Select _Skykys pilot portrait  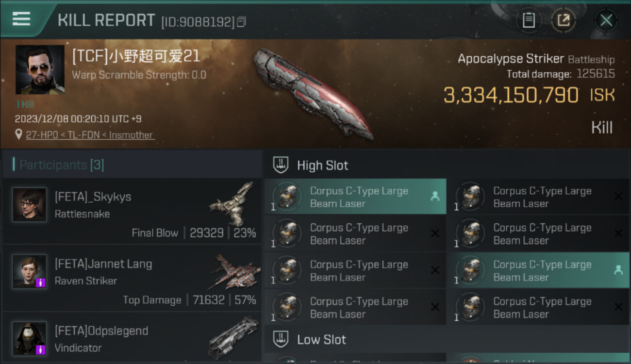[30, 205]
